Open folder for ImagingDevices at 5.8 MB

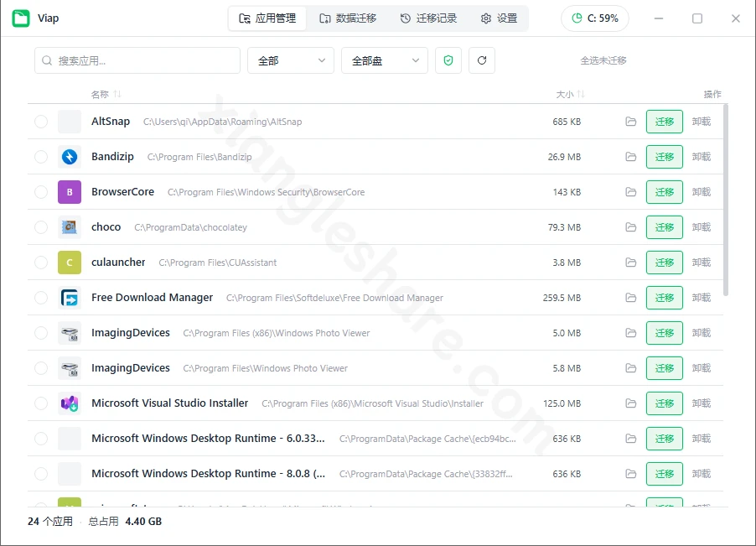tap(630, 368)
